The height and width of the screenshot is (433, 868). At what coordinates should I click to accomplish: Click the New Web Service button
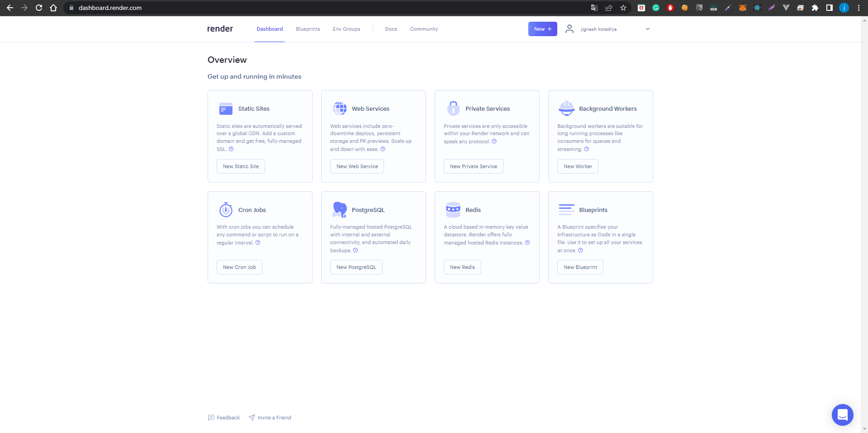pos(357,166)
